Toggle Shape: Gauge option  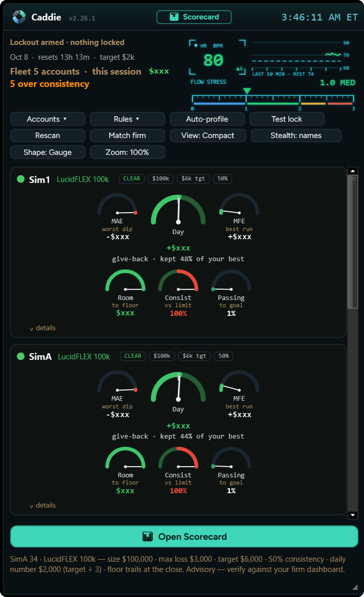tap(48, 152)
